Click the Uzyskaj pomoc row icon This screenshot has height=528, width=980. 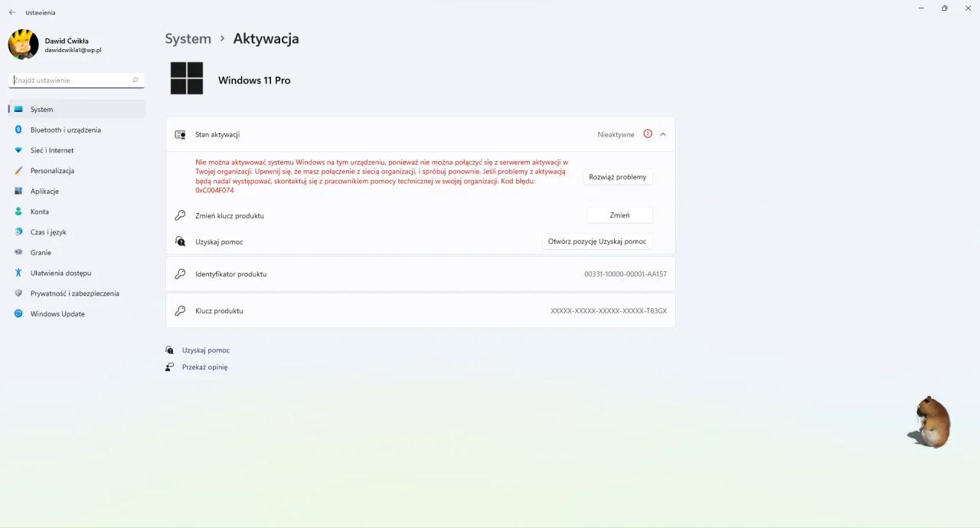tap(180, 241)
